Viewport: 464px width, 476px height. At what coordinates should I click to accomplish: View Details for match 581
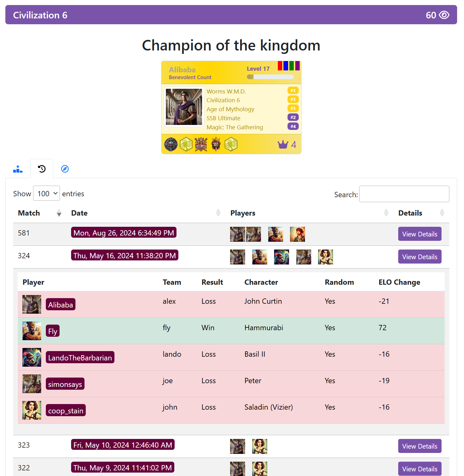tap(420, 234)
